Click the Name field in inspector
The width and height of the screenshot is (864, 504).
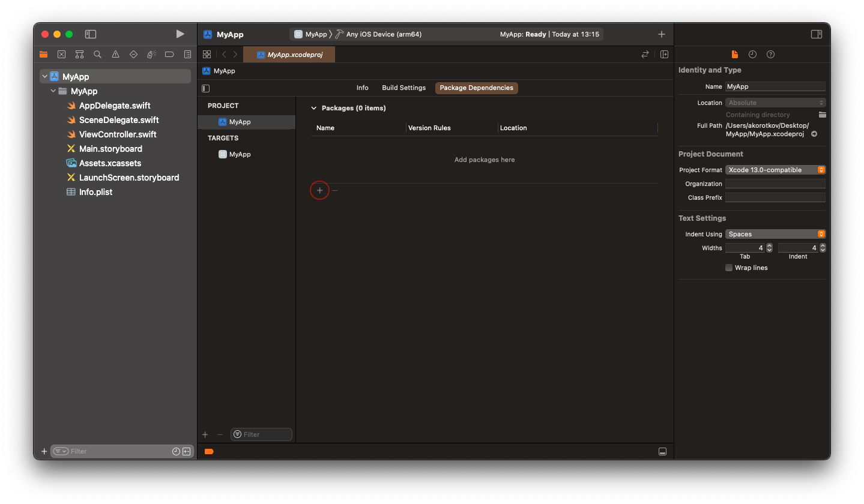pyautogui.click(x=775, y=86)
